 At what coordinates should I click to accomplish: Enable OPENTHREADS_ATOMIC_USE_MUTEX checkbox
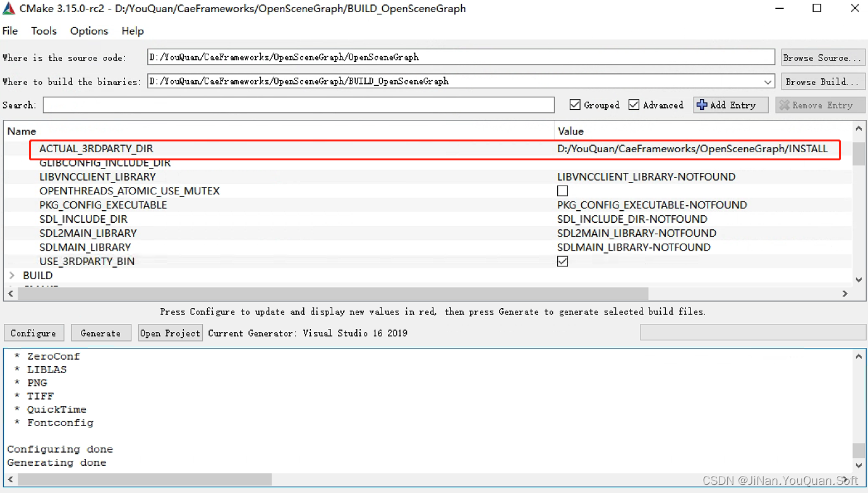[562, 191]
